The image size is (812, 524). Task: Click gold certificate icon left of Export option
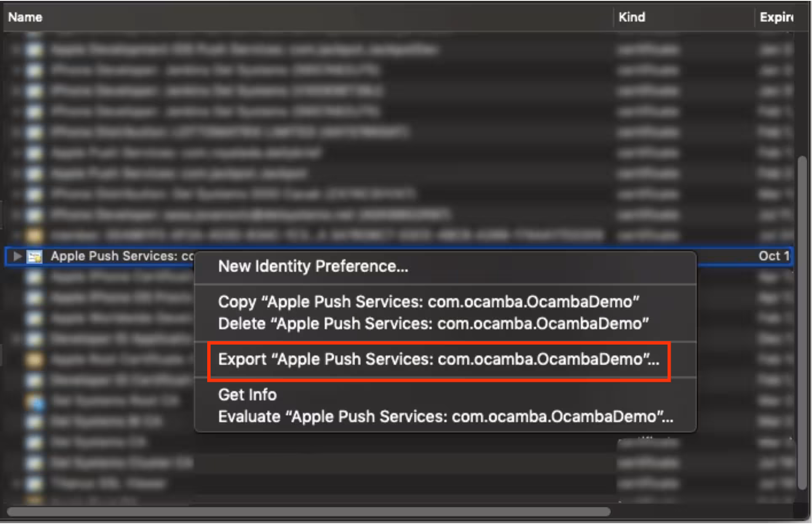pos(35,359)
